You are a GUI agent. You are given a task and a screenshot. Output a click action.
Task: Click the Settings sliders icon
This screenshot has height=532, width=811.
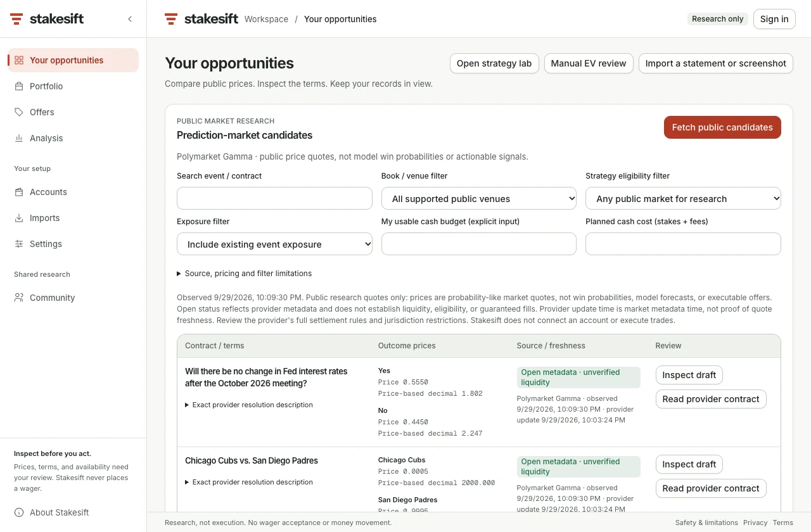coord(19,244)
